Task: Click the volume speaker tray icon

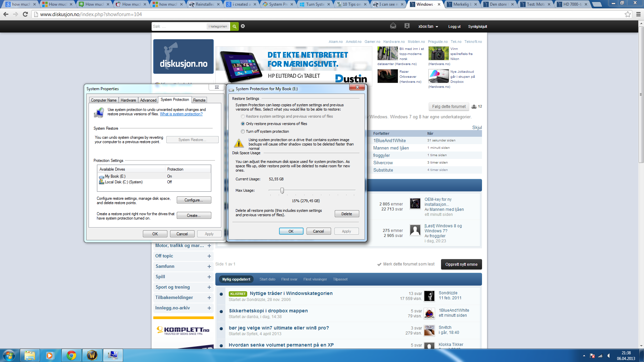Action: click(609, 356)
